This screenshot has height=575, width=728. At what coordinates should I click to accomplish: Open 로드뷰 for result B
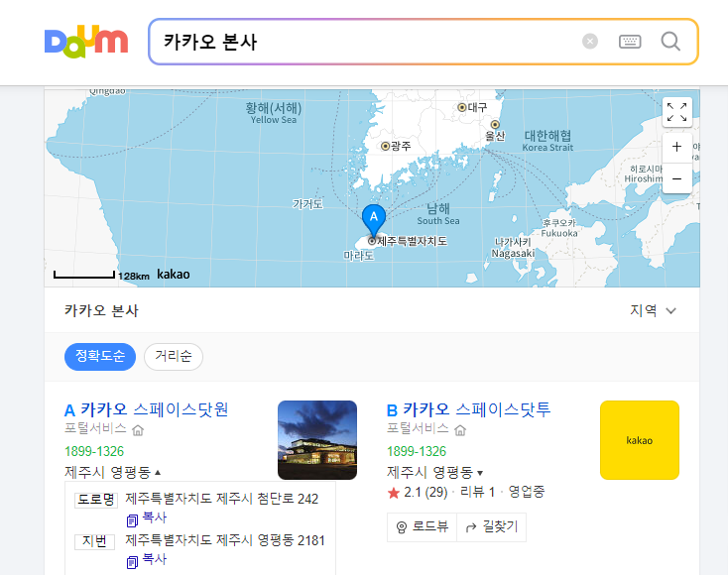[423, 526]
